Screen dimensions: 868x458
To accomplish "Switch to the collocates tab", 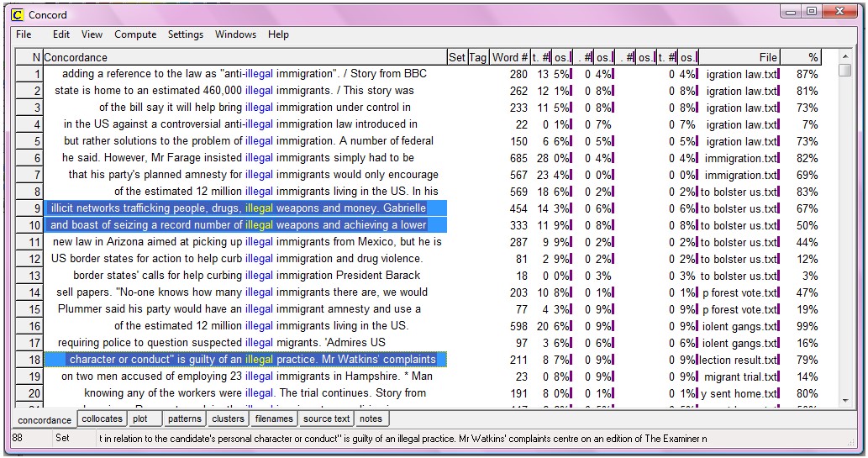I will point(101,419).
